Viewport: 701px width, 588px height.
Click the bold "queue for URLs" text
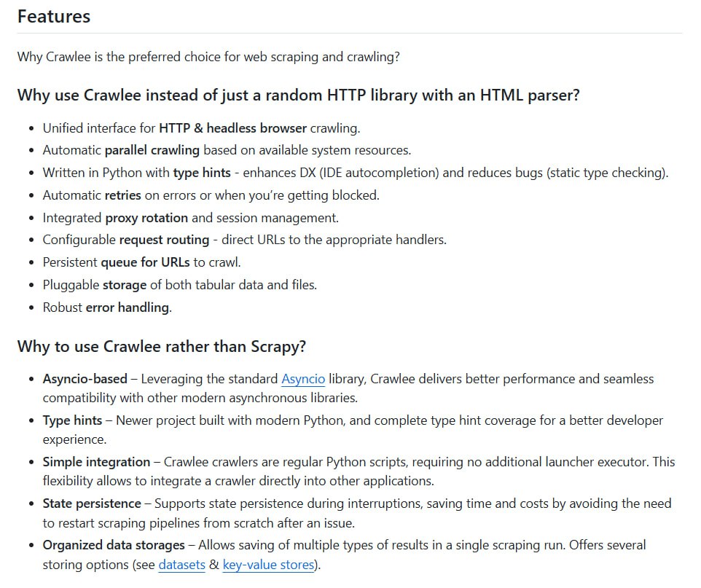(145, 262)
